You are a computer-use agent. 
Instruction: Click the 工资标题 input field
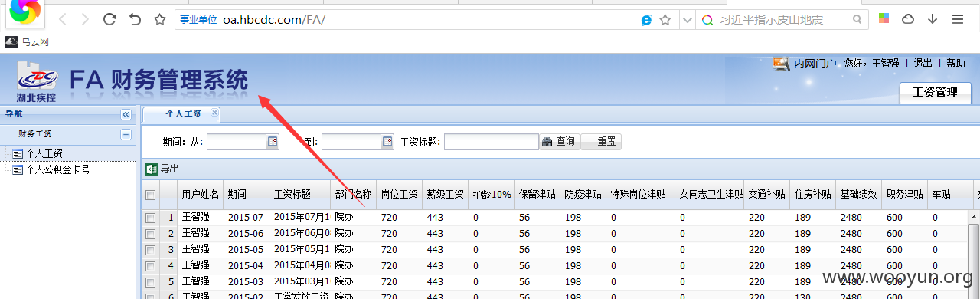tap(492, 142)
